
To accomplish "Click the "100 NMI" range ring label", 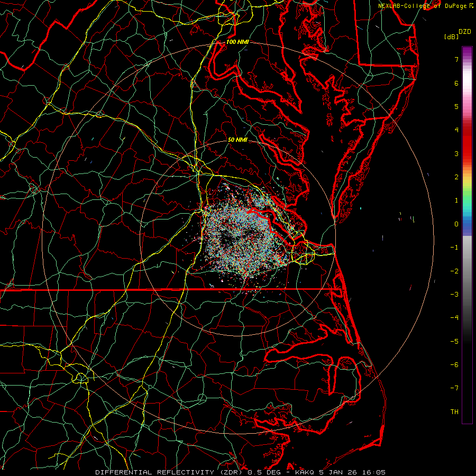I will pyautogui.click(x=237, y=42).
